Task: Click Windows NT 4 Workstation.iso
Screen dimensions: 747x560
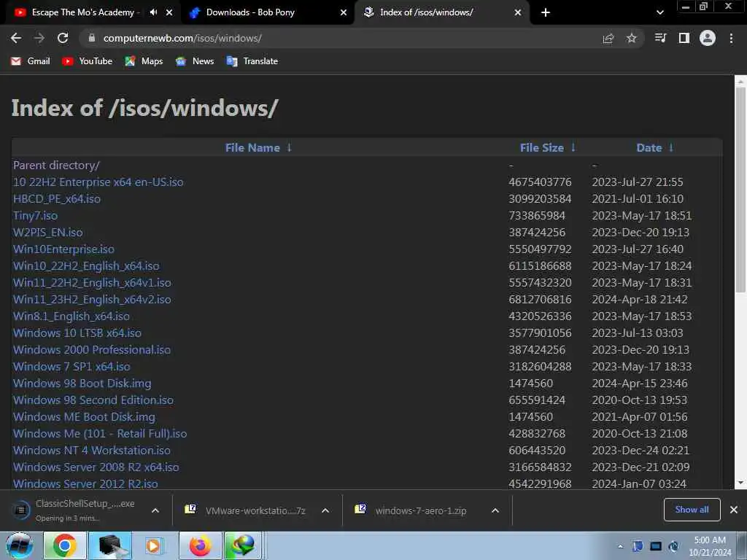Action: (91, 450)
